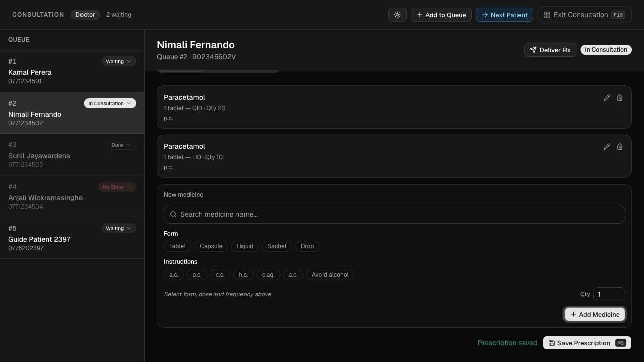The height and width of the screenshot is (362, 644).
Task: Click the "New medicine" section label
Action: 183,195
